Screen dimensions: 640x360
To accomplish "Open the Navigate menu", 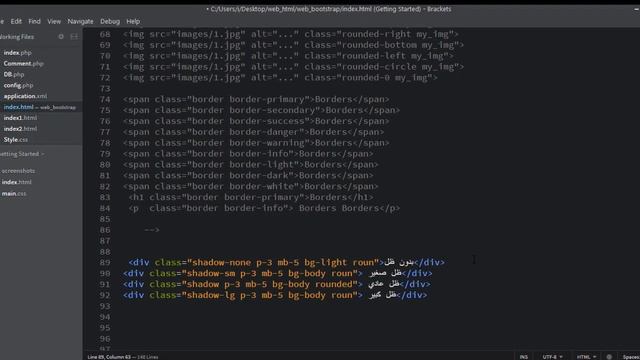I will point(80,21).
